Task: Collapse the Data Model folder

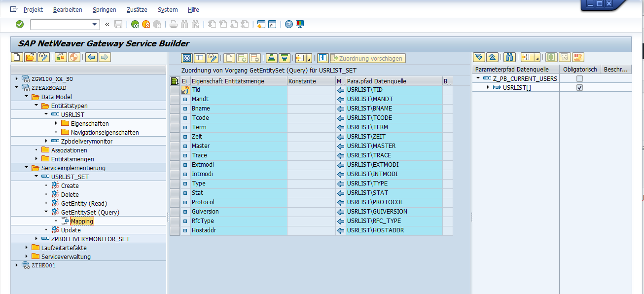Action: coord(27,97)
